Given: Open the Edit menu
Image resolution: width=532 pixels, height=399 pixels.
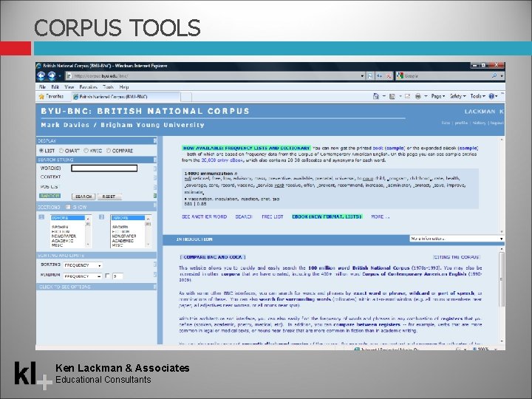Looking at the screenshot, I should point(55,87).
